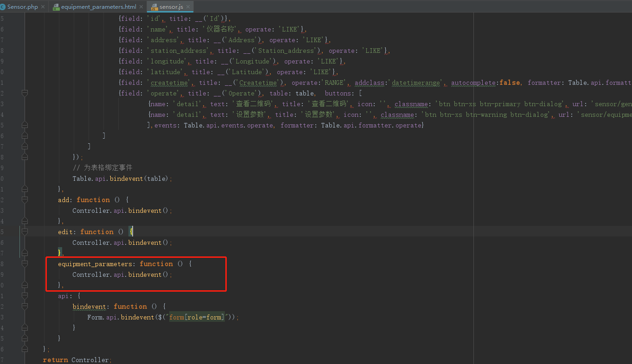Viewport: 632px width, 364px height.
Task: Click 'Form' in the Form.api.bindevent line
Action: [x=95, y=317]
